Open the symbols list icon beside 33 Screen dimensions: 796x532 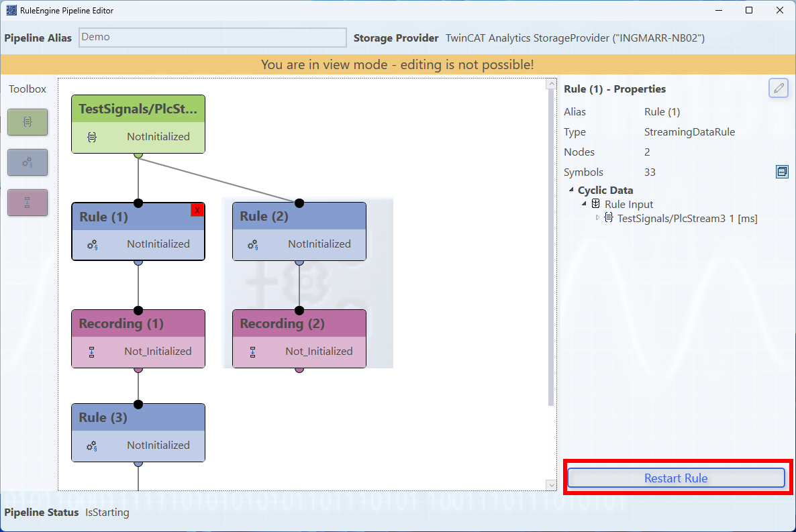point(783,172)
